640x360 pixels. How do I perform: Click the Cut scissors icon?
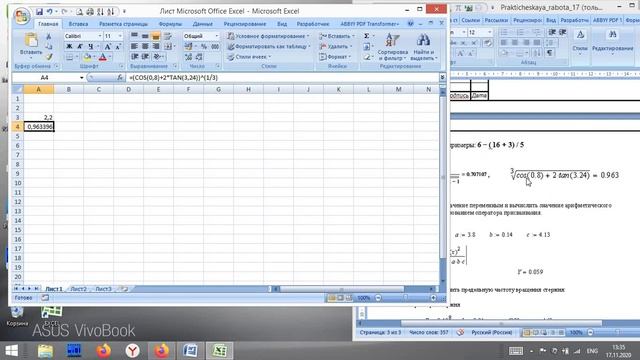[x=49, y=37]
